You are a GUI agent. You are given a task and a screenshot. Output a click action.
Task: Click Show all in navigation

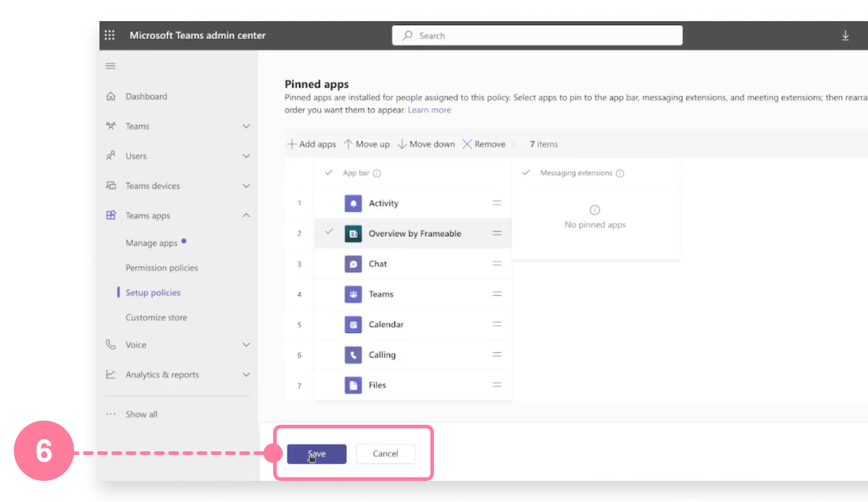(142, 415)
